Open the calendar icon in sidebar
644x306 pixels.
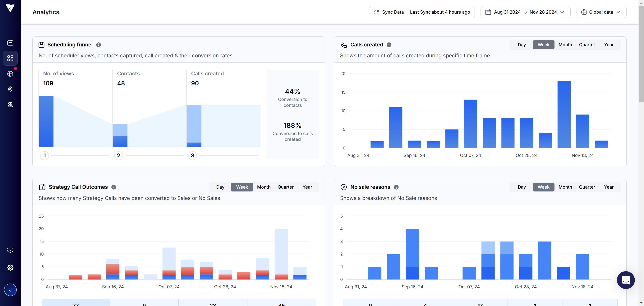coord(10,43)
